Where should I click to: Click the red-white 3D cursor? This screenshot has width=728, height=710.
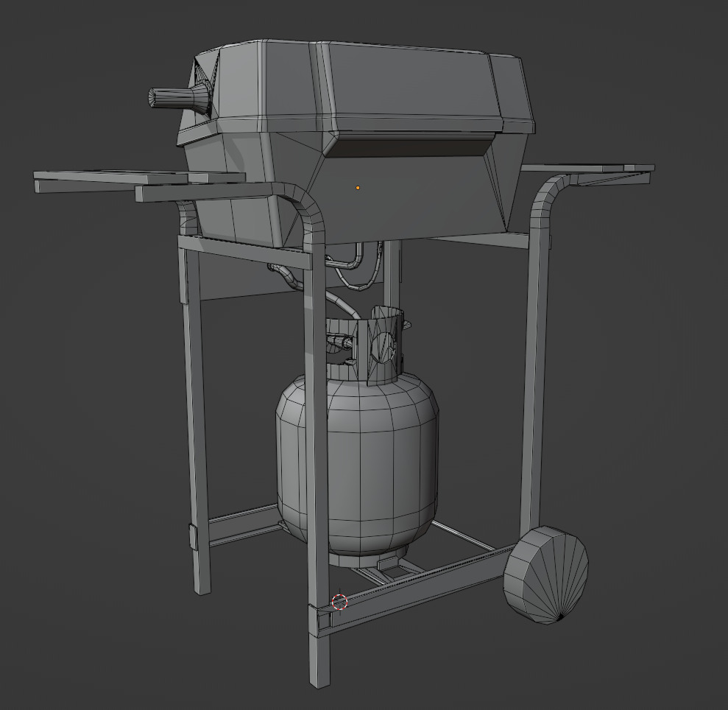(340, 601)
